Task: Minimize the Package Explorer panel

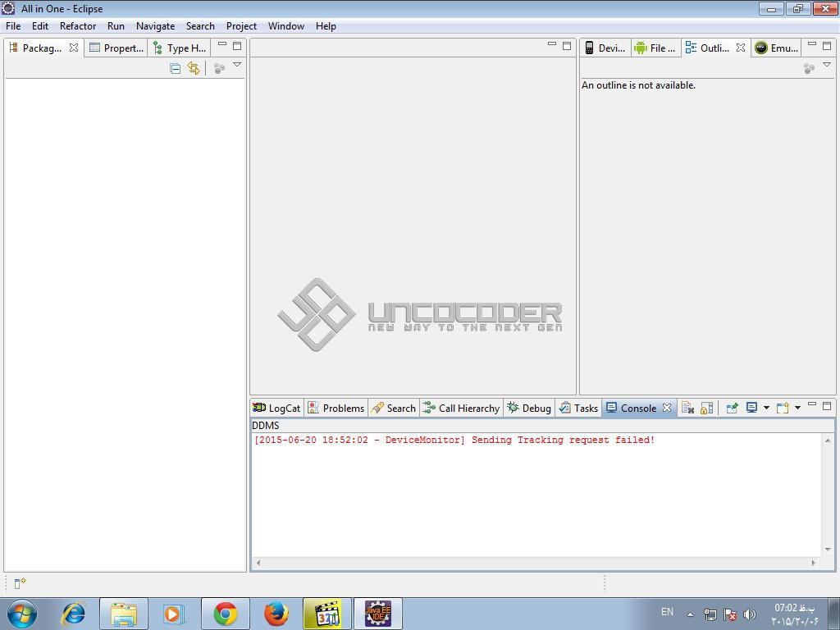Action: 222,44
